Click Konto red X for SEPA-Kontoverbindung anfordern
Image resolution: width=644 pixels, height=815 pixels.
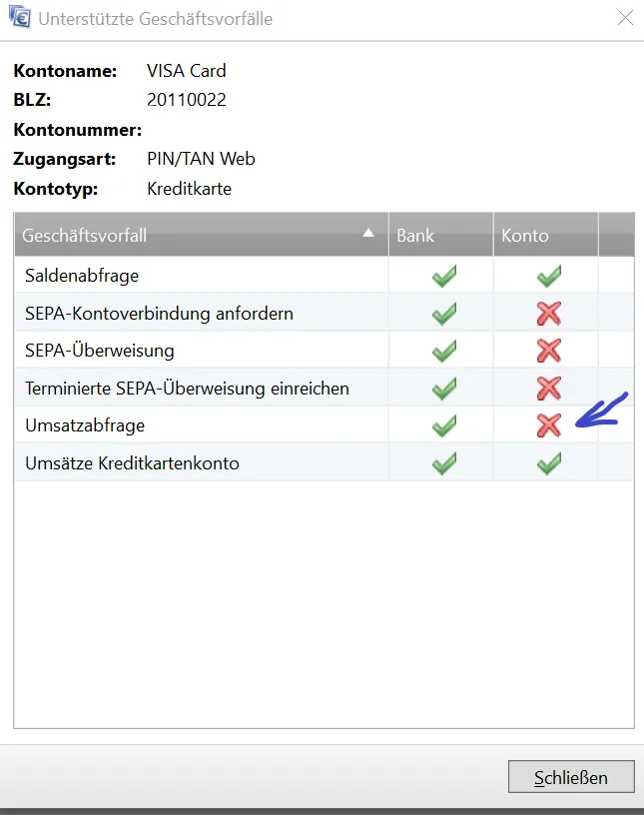point(548,314)
